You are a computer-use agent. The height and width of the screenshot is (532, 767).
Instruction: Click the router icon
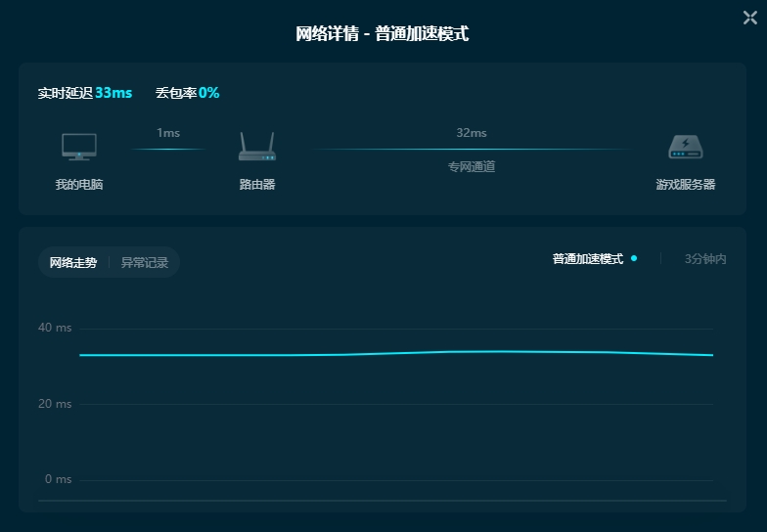257,148
